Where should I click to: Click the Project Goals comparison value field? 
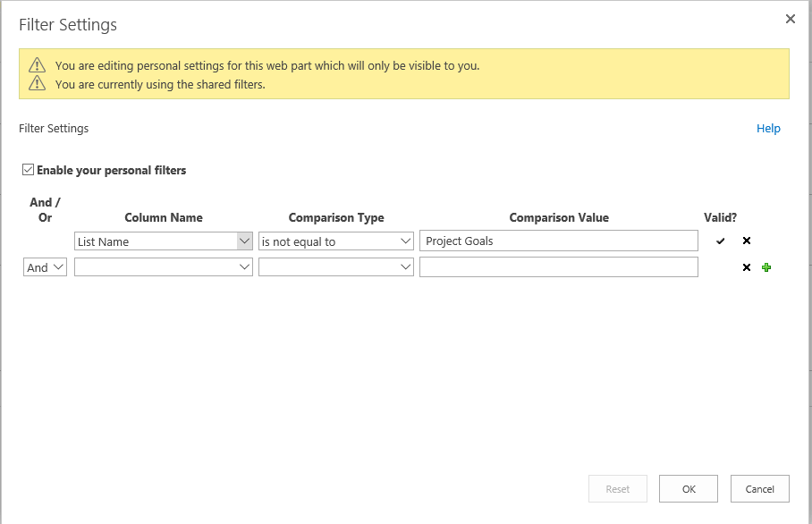(x=558, y=241)
